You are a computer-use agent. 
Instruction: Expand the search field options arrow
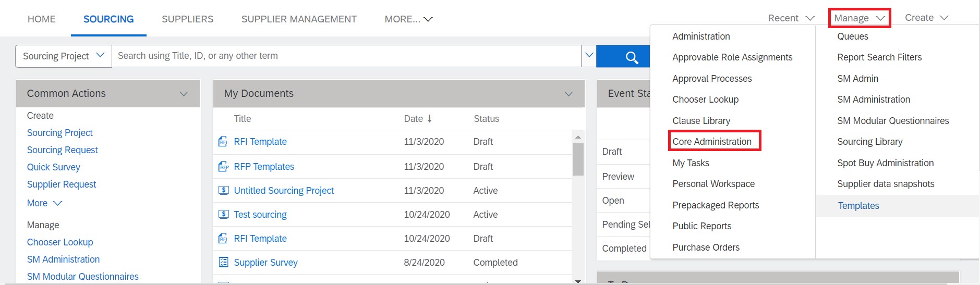pos(589,56)
